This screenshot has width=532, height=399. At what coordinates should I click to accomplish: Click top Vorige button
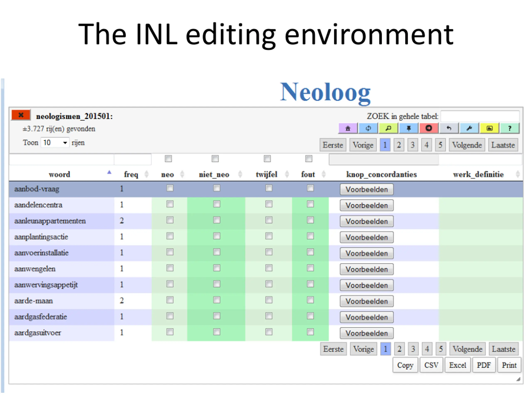(x=363, y=145)
